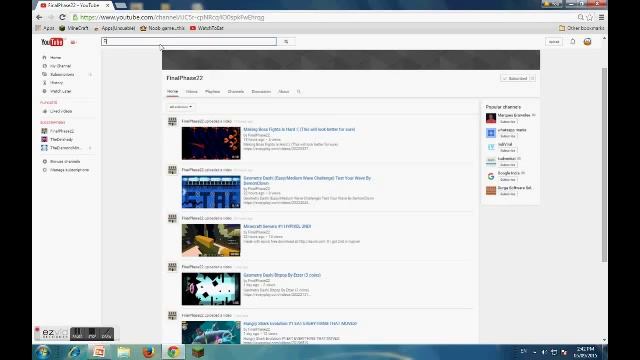Switch to the Discussion tab
Viewport: 640px width, 360px height.
261,92
